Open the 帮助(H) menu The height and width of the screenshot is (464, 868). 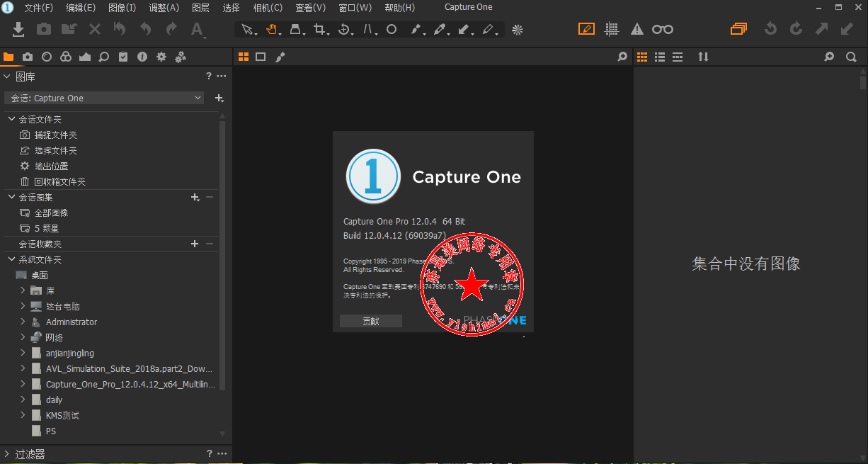[x=400, y=8]
